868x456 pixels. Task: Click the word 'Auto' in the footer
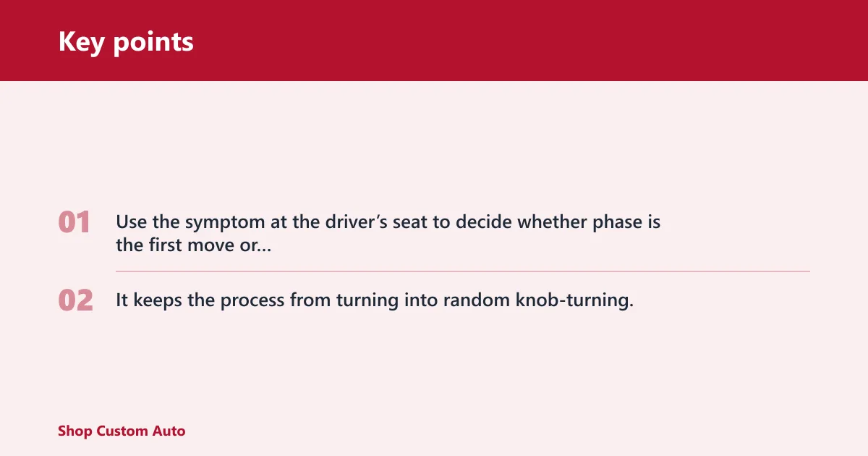pyautogui.click(x=169, y=431)
